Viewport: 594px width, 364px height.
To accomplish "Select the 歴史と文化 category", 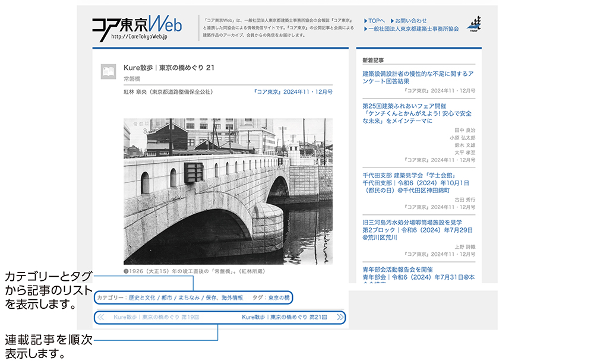I will (x=144, y=297).
